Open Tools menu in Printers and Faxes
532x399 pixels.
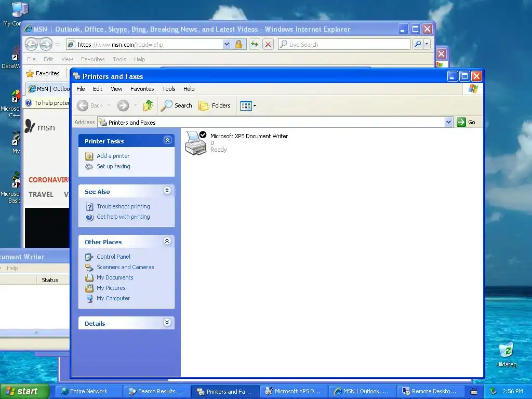point(169,89)
